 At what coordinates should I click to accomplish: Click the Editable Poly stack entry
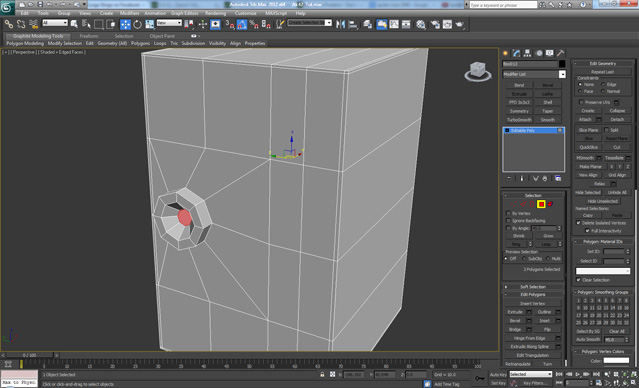(533, 130)
